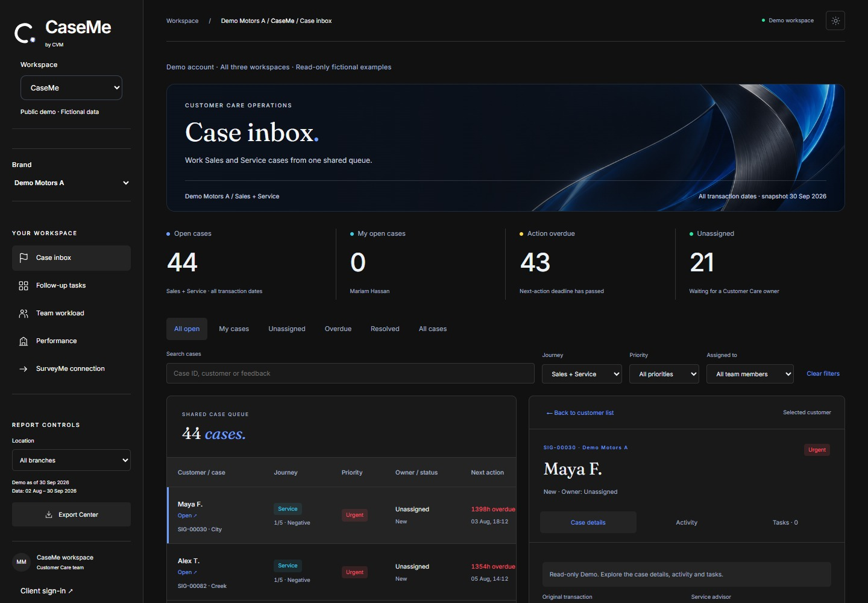Click the SurveyMe connection arrow icon
The height and width of the screenshot is (603, 868).
[x=24, y=369]
